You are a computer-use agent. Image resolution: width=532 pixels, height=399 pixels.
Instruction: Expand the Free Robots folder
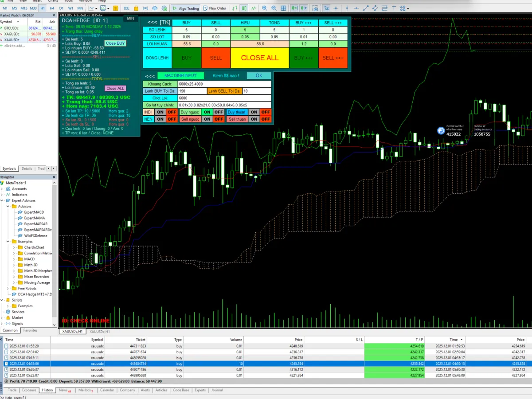[8, 288]
